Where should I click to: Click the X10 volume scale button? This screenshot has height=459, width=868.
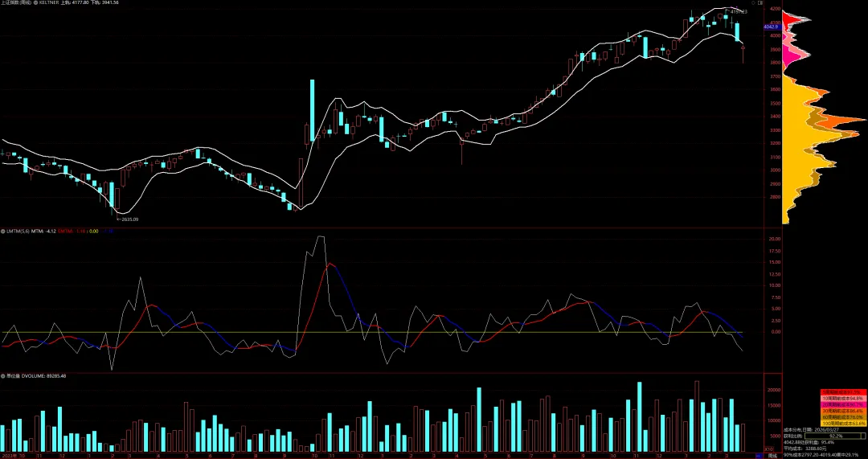[768, 449]
